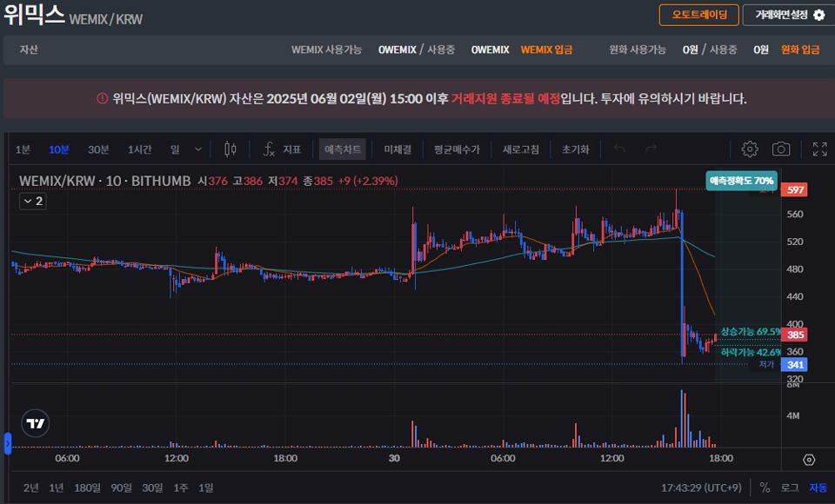835x504 pixels.
Task: Toggle the 예측차트 prediction chart
Action: (x=343, y=149)
